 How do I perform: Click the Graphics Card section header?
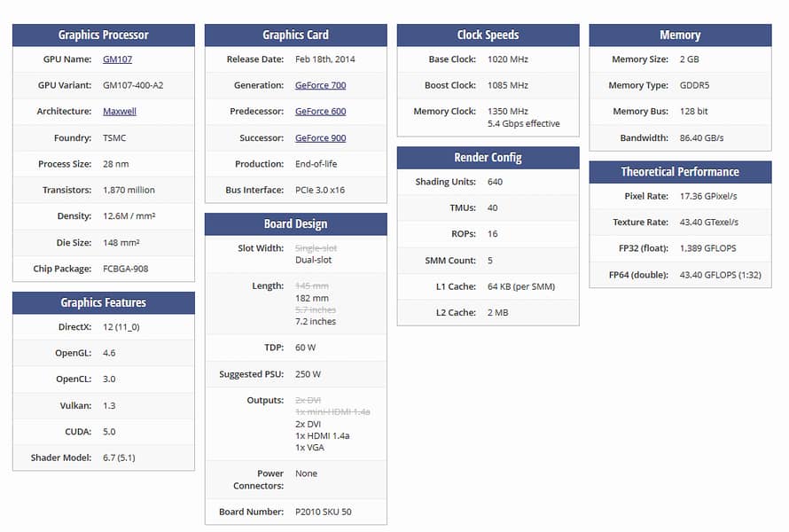(x=296, y=35)
